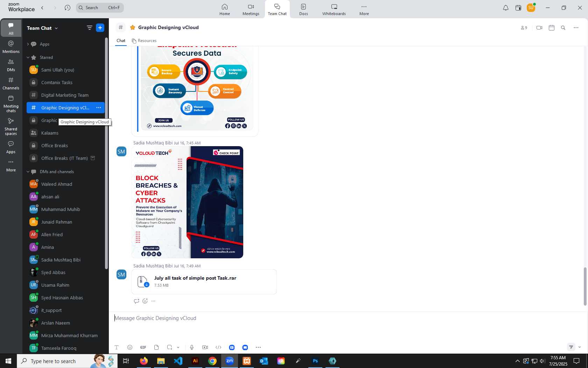This screenshot has height=368, width=588.
Task: Open the emoji picker in composer
Action: [x=130, y=347]
